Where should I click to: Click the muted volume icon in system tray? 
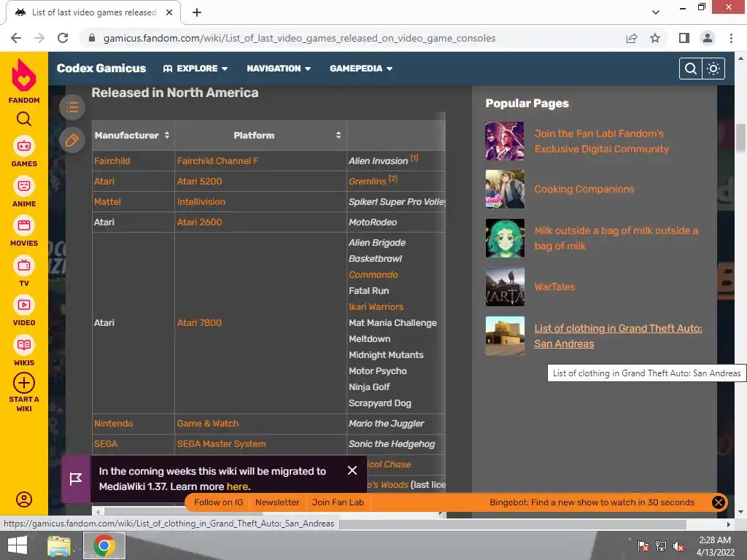678,546
